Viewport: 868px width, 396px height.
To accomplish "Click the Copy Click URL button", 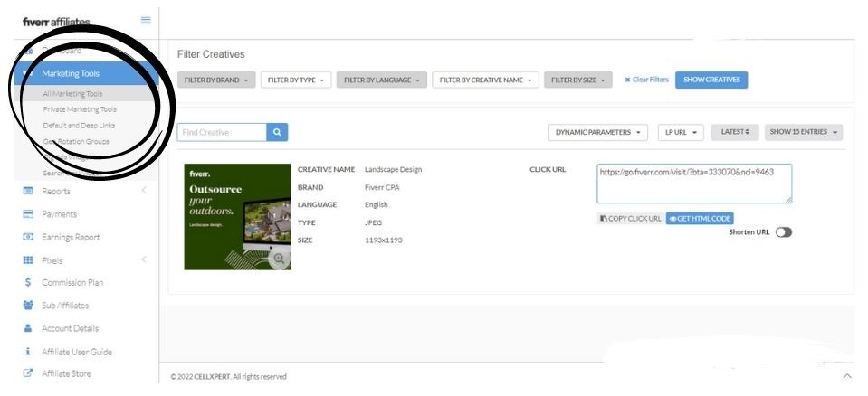I will tap(631, 219).
